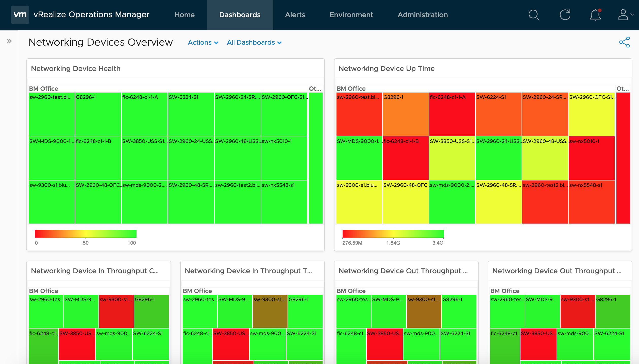This screenshot has height=364, width=639.
Task: Click Networking Device Health widget title
Action: click(x=76, y=68)
